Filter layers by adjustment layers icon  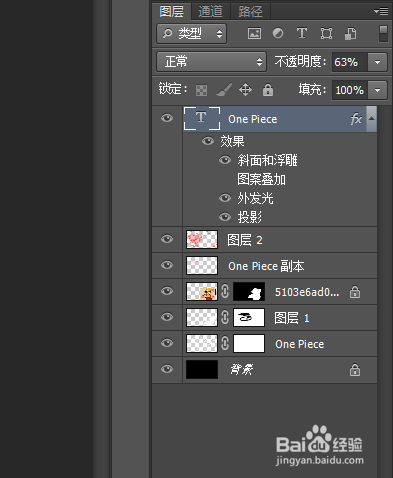(x=278, y=33)
